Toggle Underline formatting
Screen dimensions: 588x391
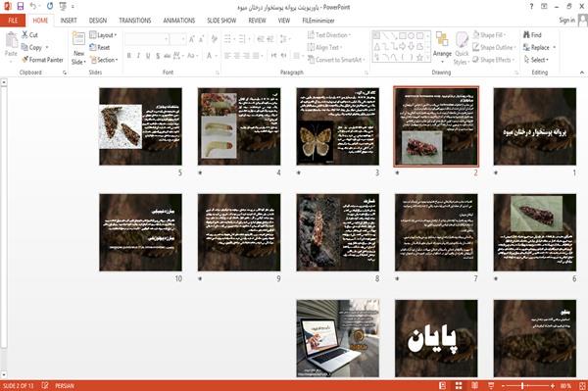pyautogui.click(x=148, y=56)
